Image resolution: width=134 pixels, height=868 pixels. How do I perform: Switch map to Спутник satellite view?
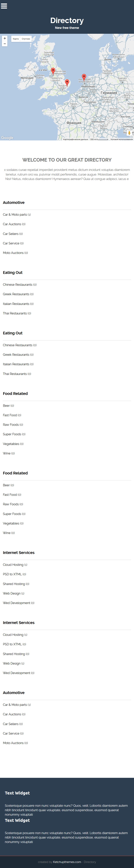click(x=26, y=39)
